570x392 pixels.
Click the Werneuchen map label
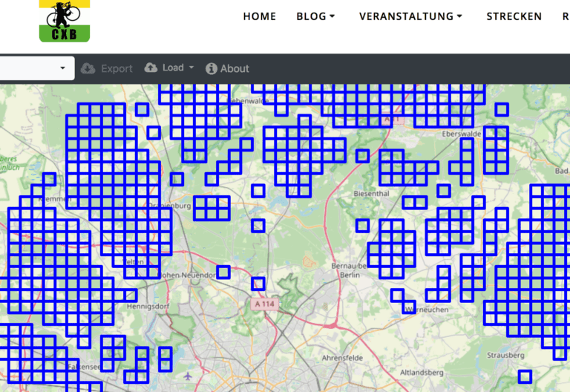[x=427, y=310]
